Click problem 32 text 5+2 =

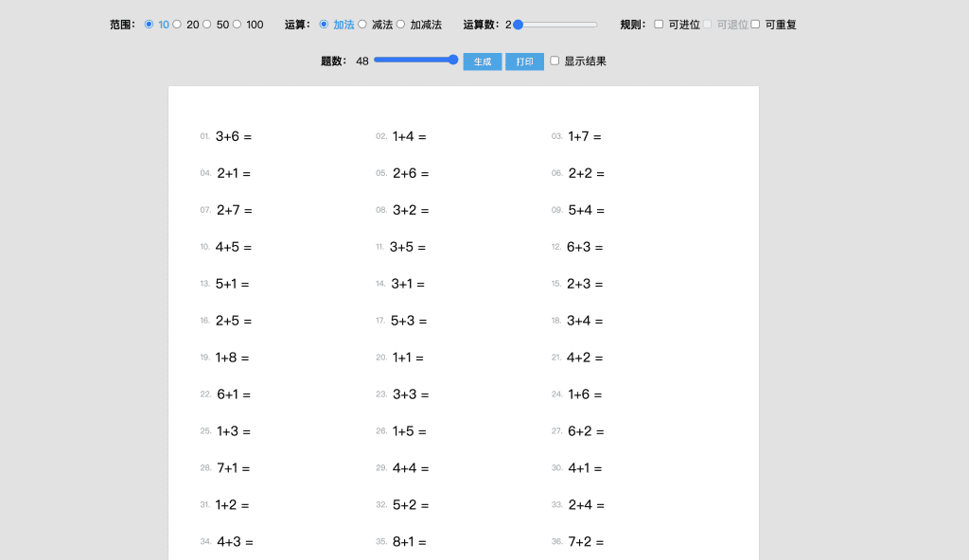[411, 505]
